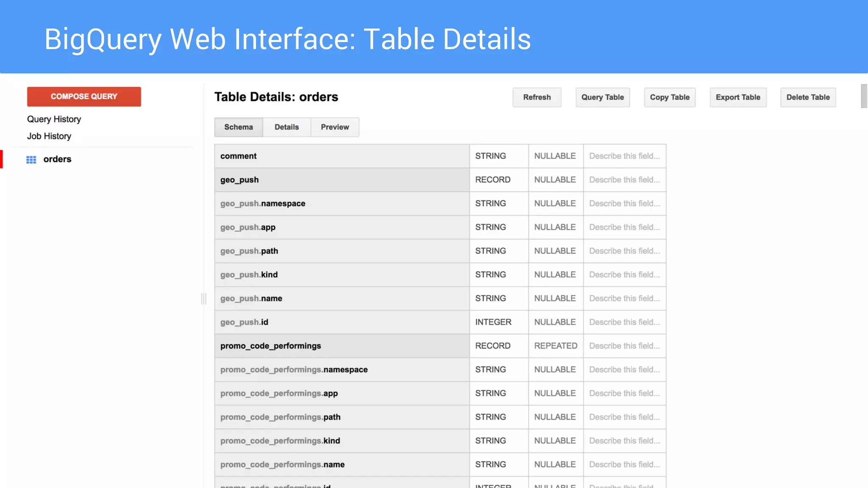Edit description for promo_code_performings.name

coord(625,464)
